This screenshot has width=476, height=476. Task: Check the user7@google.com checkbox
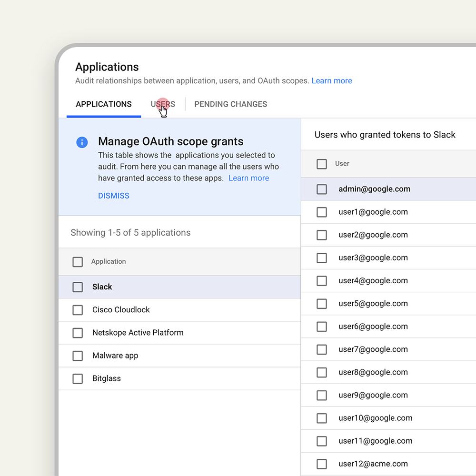[322, 350]
